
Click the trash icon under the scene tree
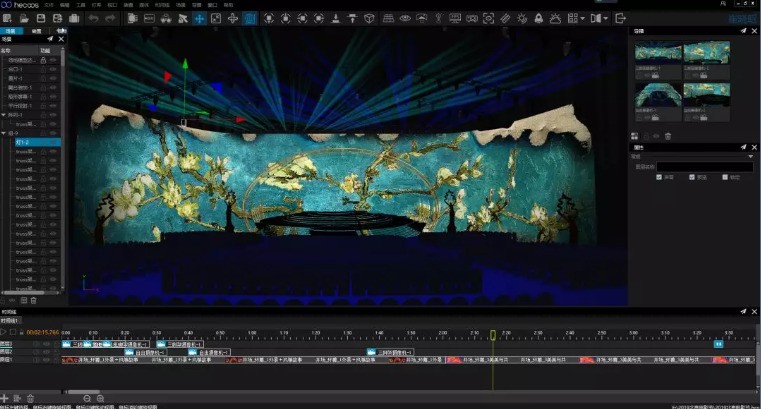(33, 300)
